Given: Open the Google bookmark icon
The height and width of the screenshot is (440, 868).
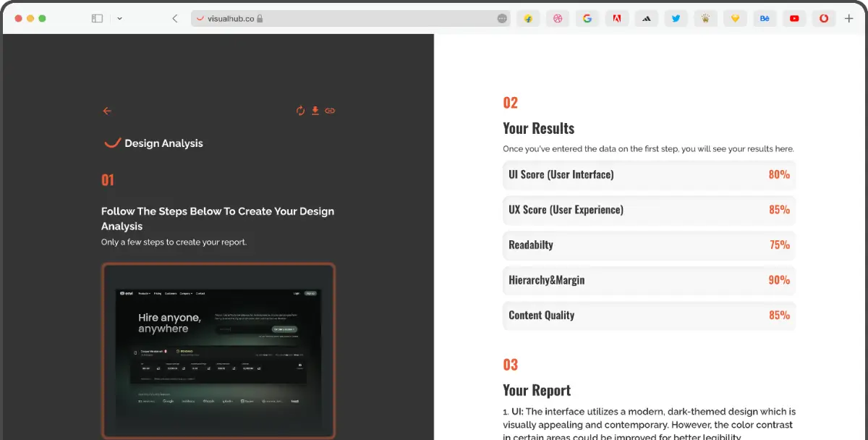Looking at the screenshot, I should pyautogui.click(x=587, y=18).
